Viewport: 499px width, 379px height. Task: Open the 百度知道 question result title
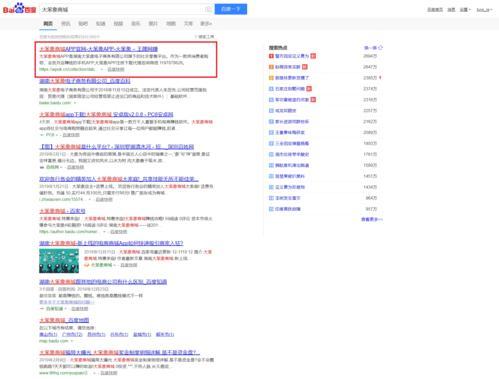click(103, 282)
